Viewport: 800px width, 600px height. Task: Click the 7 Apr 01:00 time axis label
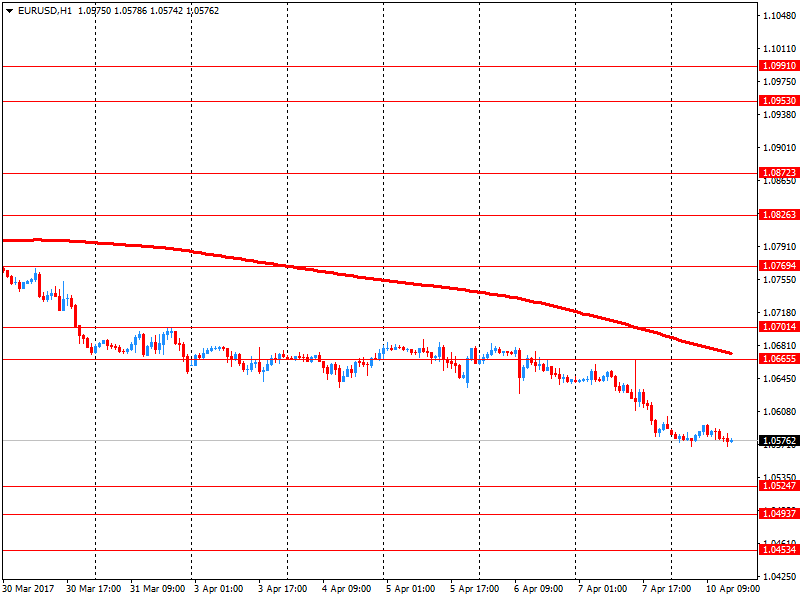point(603,589)
